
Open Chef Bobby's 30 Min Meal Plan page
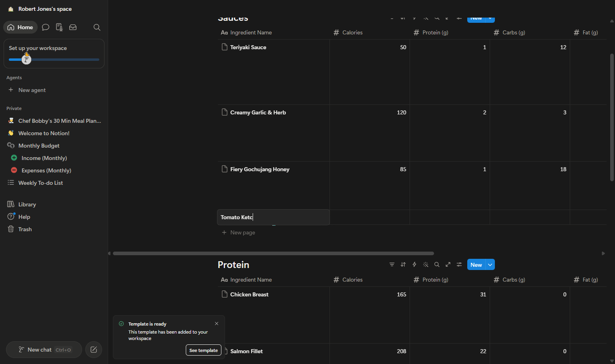tap(59, 121)
